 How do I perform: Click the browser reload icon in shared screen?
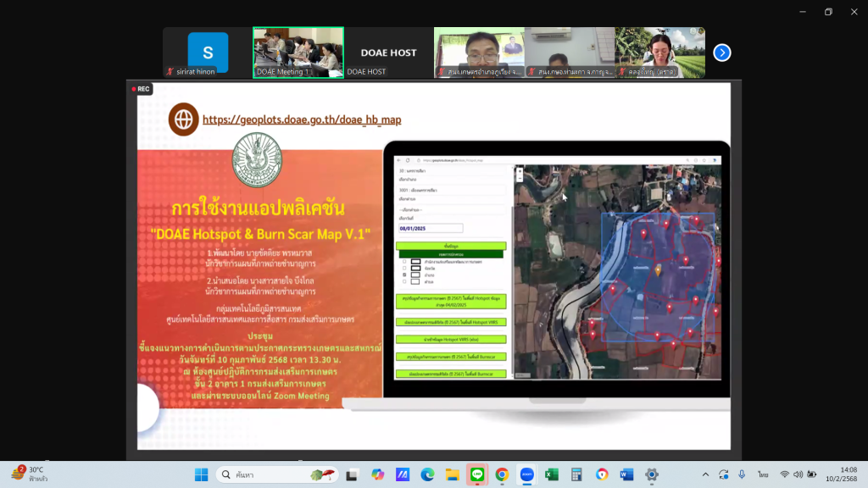click(408, 160)
